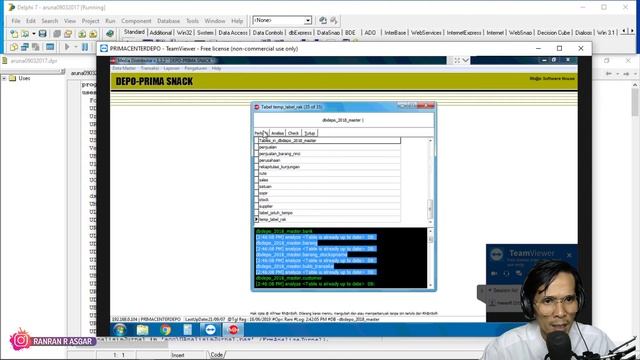
Task: Click the table list vertical scrollbar thumb
Action: [x=430, y=208]
